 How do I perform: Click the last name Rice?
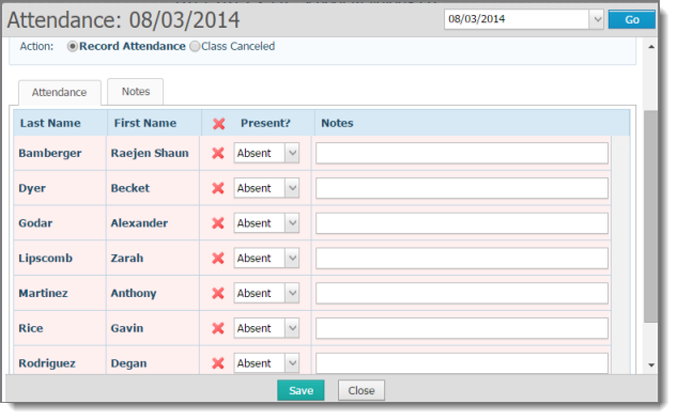(x=31, y=328)
